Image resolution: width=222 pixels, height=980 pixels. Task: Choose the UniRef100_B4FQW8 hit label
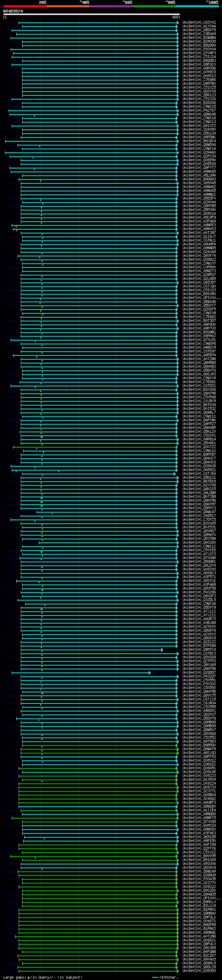[199, 952]
